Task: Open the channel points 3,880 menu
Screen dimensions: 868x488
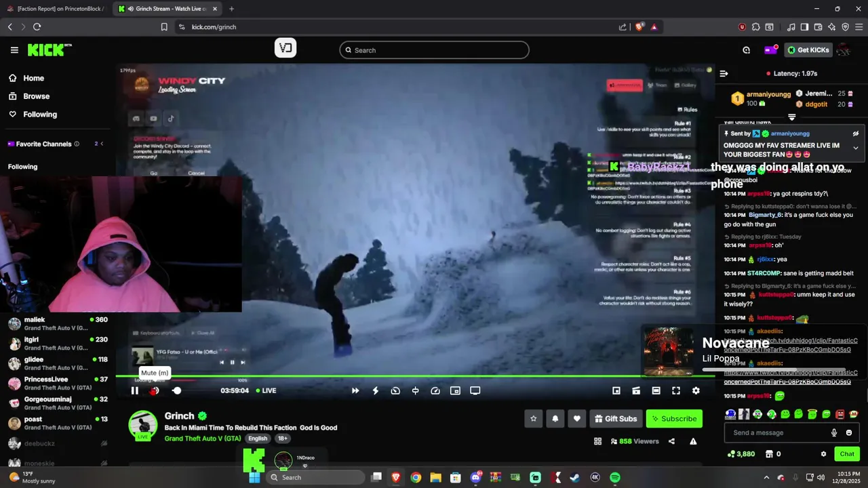Action: (x=741, y=454)
